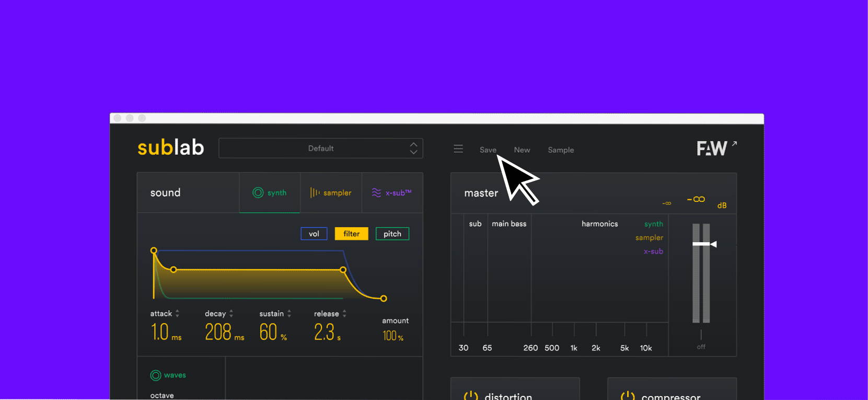Click the preset up/down chevrons
This screenshot has width=868, height=400.
(x=414, y=148)
